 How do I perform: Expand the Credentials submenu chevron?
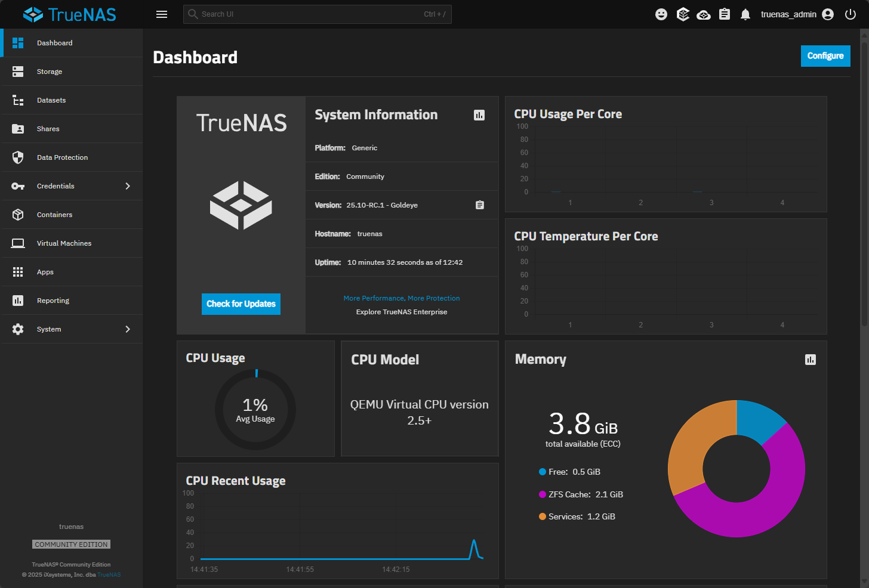coord(128,186)
